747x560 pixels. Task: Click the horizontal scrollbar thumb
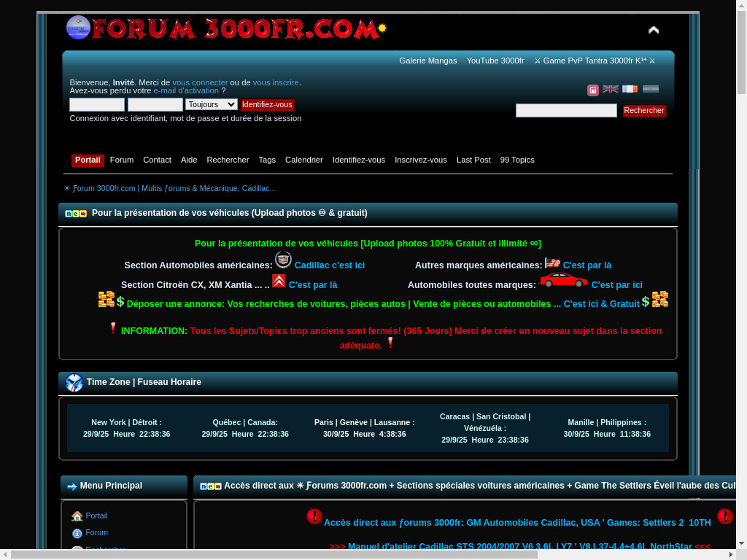274,555
